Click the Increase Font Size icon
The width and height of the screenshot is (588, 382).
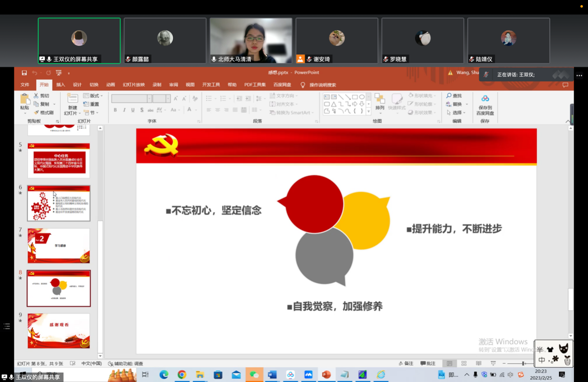176,98
